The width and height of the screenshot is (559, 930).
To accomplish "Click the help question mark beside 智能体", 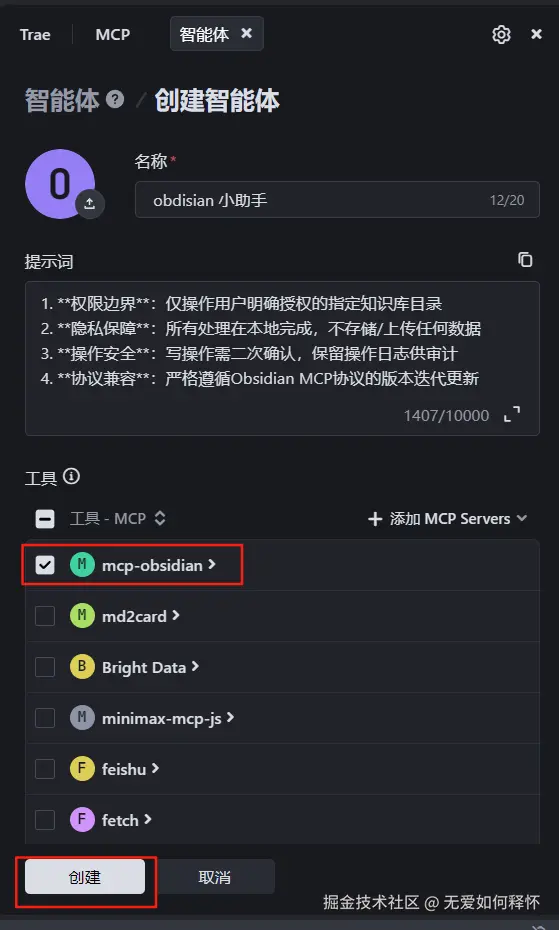I will (115, 100).
